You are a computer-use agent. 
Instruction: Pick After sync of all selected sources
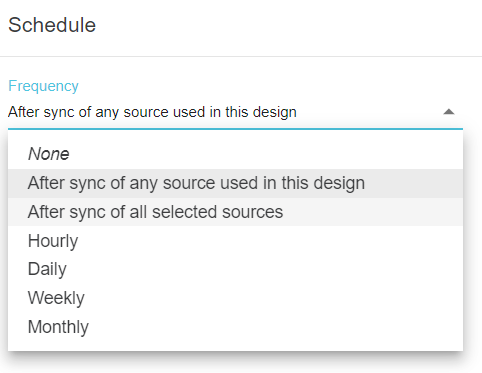tap(235, 212)
